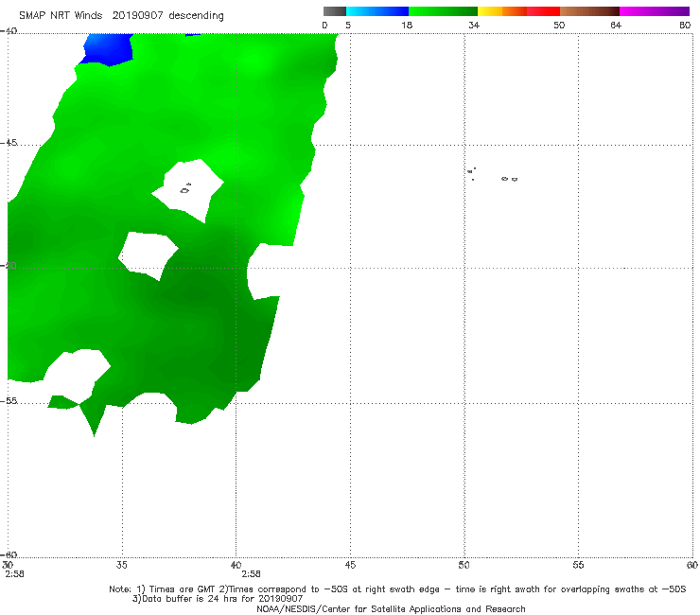
Task: Click the red segment of the color bar
Action: [x=543, y=11]
